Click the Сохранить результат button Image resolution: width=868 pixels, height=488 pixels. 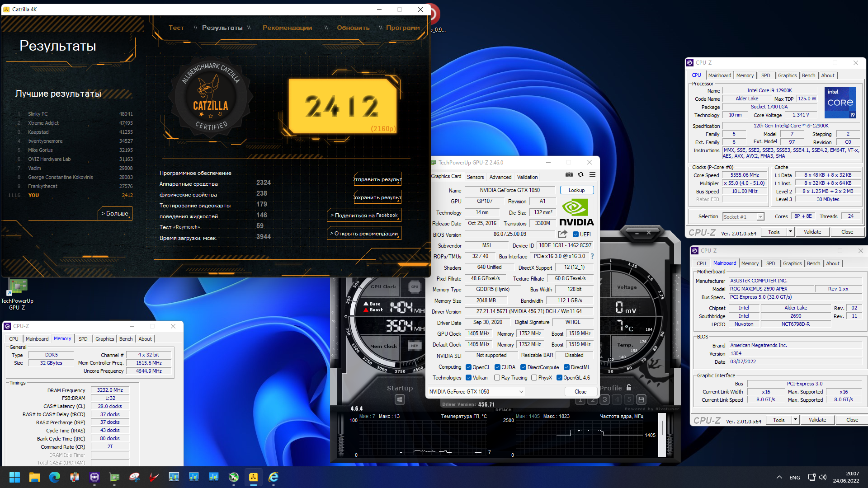tap(377, 197)
